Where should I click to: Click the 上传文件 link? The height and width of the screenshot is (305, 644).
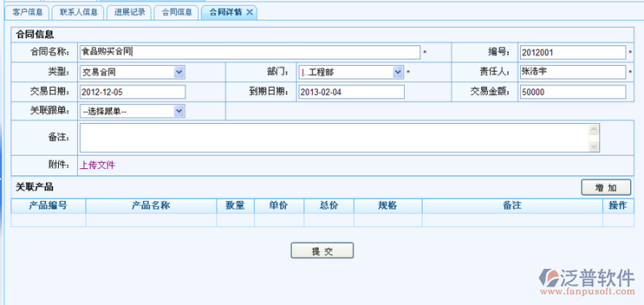97,166
